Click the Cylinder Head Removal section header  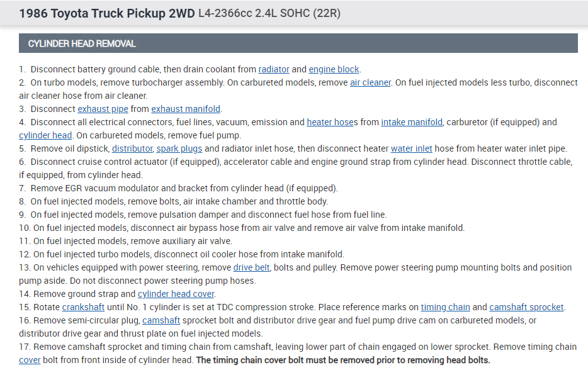tap(82, 43)
